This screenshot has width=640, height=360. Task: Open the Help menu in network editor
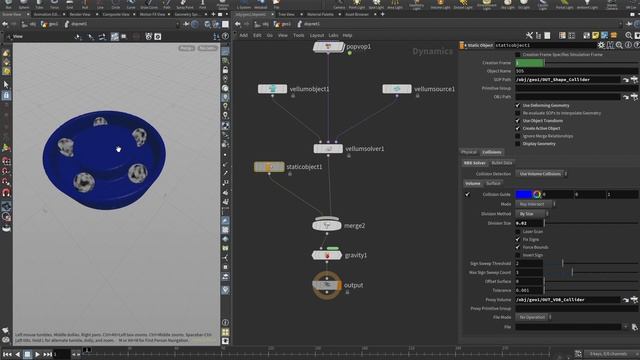tap(347, 36)
